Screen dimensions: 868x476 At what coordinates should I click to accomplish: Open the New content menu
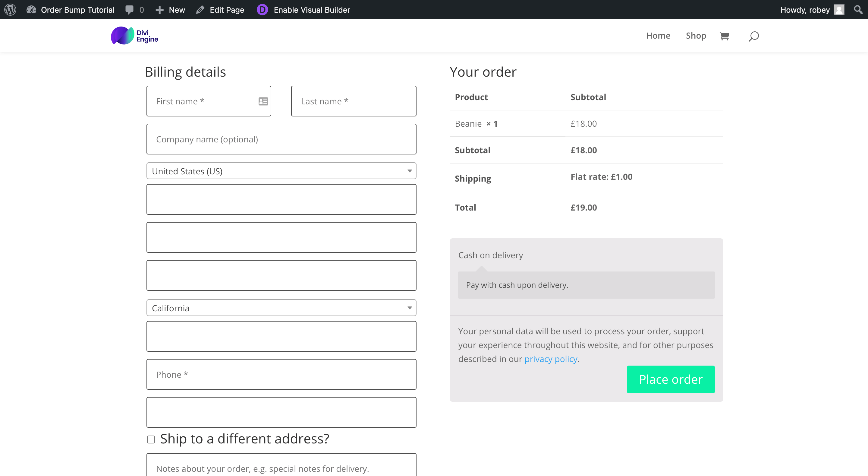pyautogui.click(x=177, y=10)
